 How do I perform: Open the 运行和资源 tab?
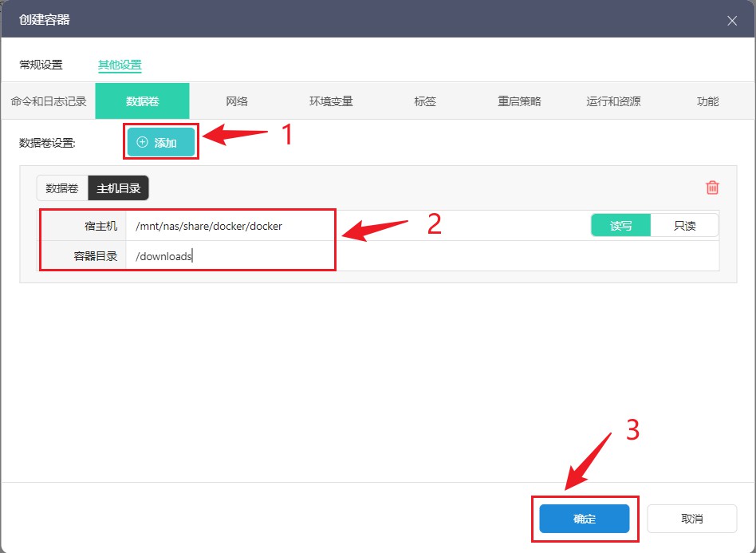[613, 101]
